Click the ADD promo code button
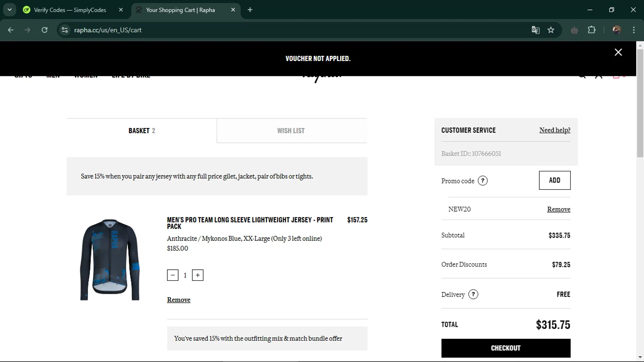Screen dimensions: 644x362 tap(555, 180)
